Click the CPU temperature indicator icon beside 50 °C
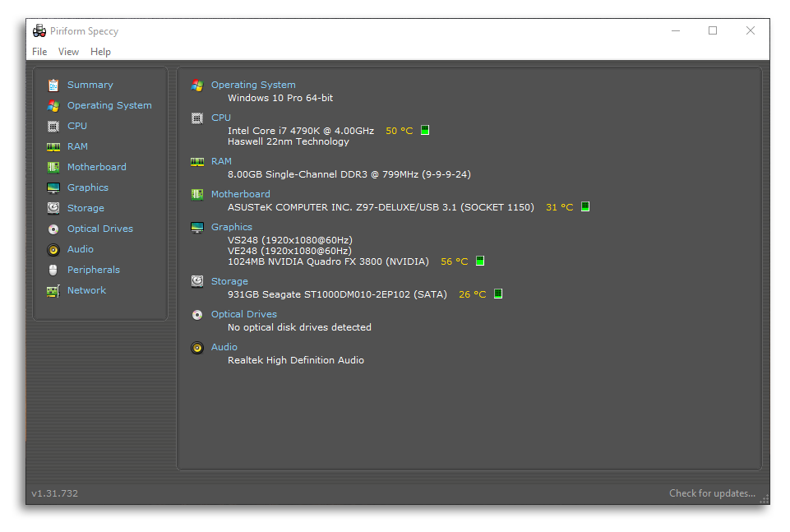Screen dimensions: 790x532 tap(425, 130)
